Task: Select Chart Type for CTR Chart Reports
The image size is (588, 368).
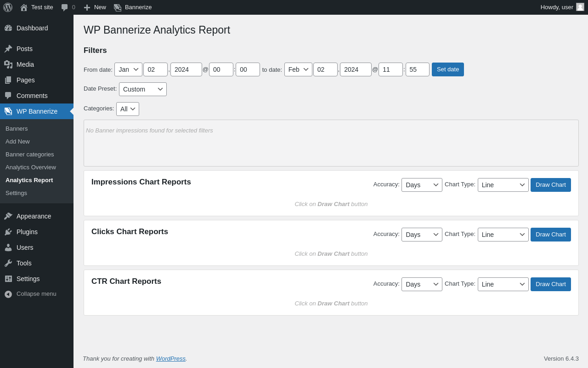Action: pos(503,284)
